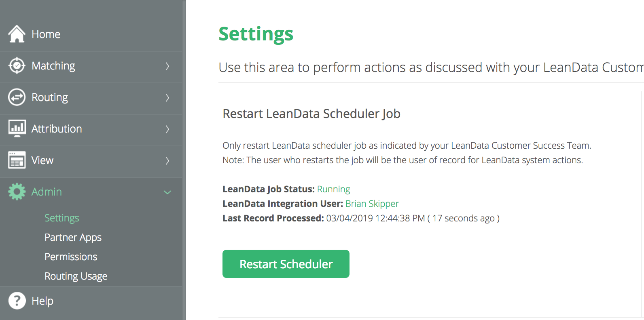The width and height of the screenshot is (644, 320).
Task: Expand the View submenu chevron
Action: click(x=167, y=160)
